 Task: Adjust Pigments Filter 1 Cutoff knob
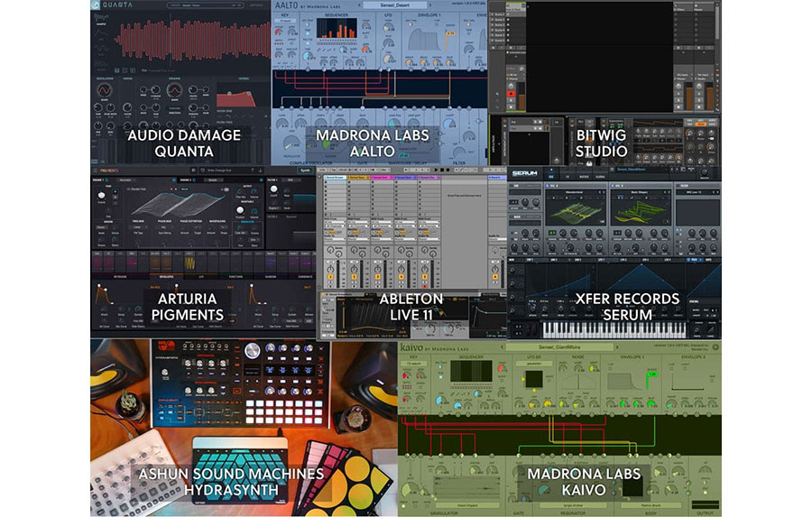coord(274,189)
